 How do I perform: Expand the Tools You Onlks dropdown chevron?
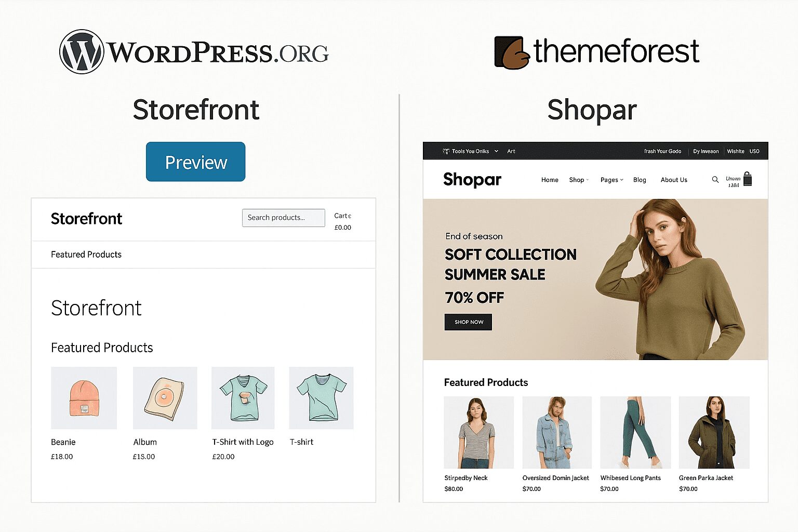point(496,151)
